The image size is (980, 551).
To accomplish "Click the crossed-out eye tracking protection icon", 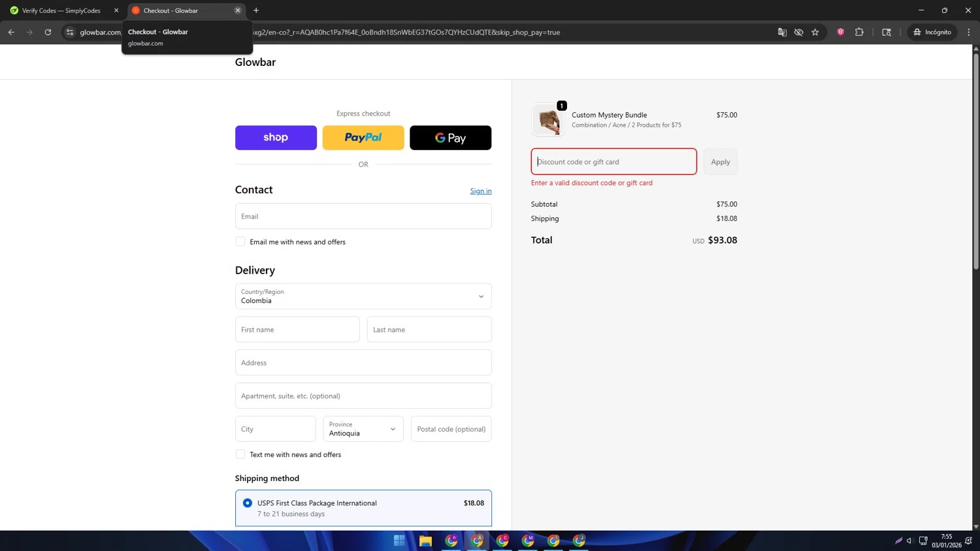I will [798, 32].
